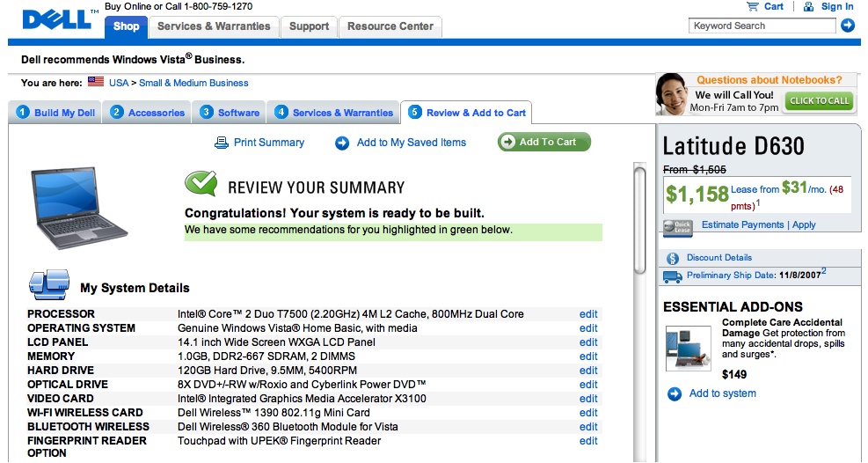Screen dimensions: 868x463
Task: Submit keyword search with arrow icon
Action: click(x=848, y=26)
